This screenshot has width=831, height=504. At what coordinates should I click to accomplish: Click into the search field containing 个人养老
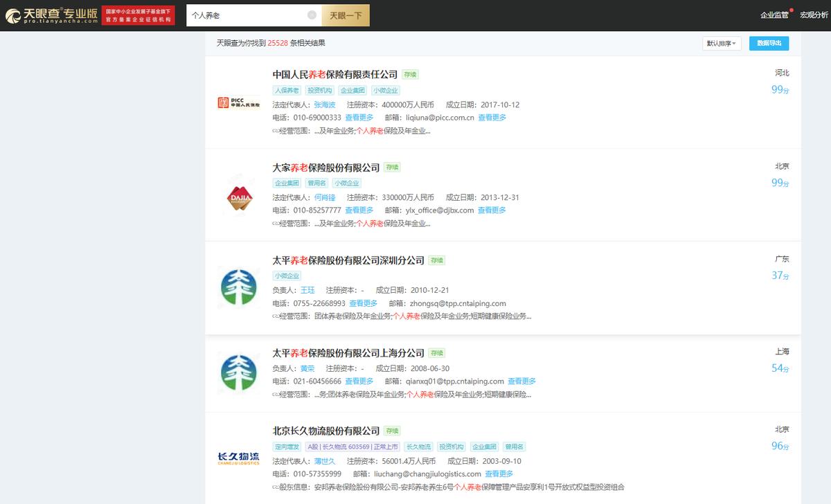pyautogui.click(x=246, y=15)
